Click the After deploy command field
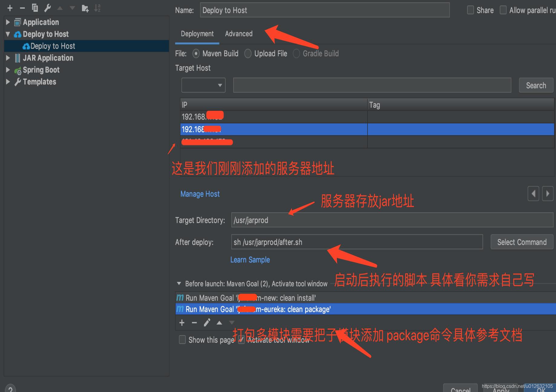The height and width of the screenshot is (392, 556). [x=357, y=242]
